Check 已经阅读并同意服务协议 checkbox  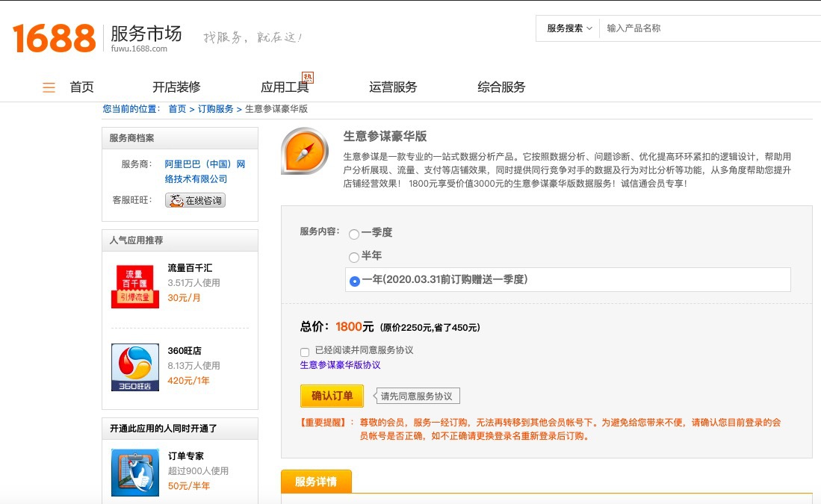tap(305, 352)
